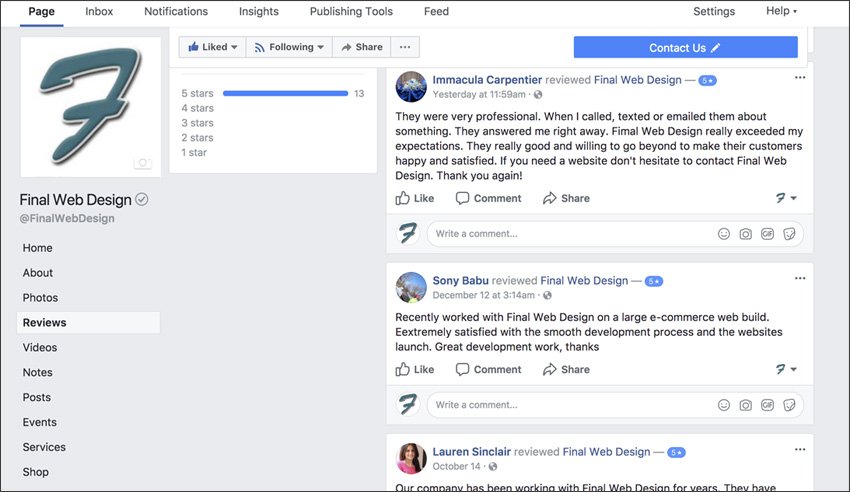
Task: Open Lauren Sinclair's profile picture
Action: click(x=411, y=458)
